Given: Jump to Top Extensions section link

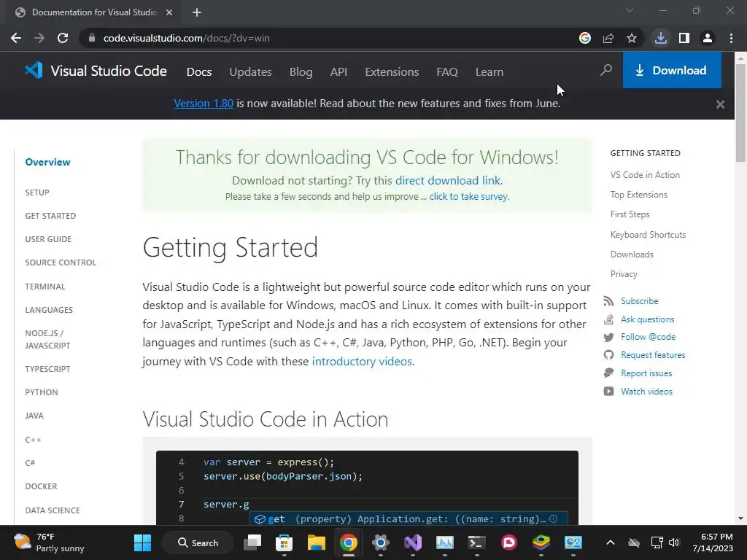Looking at the screenshot, I should (639, 195).
